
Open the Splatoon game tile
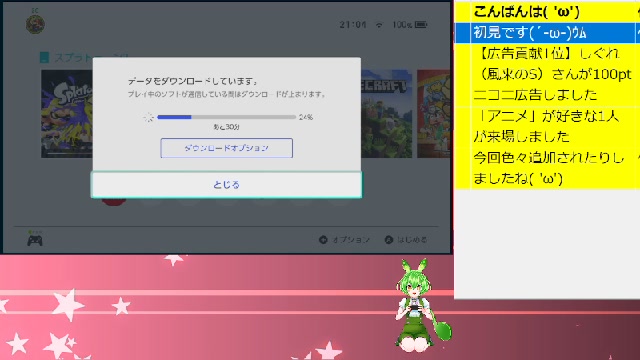pyautogui.click(x=67, y=114)
